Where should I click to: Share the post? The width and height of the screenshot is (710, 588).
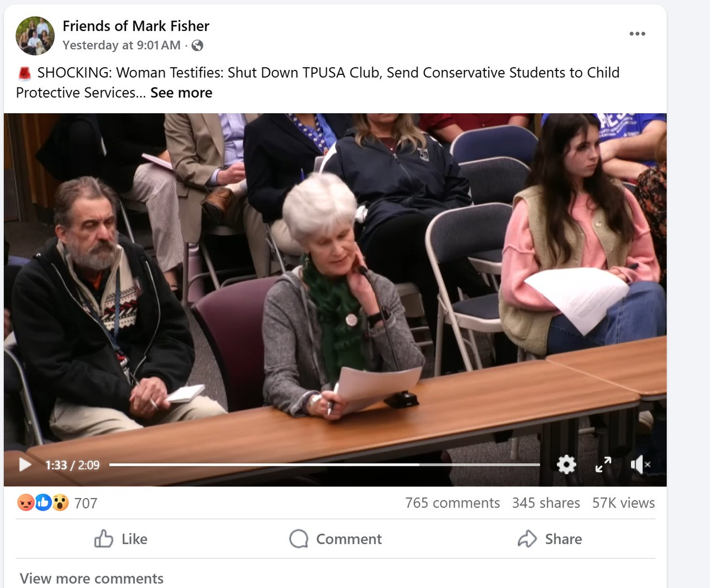(550, 539)
